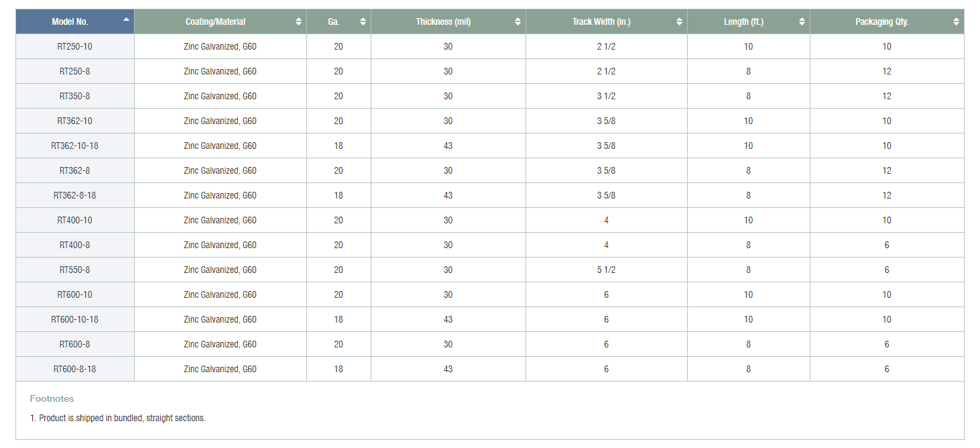Click RT550-8 model number cell
Image resolution: width=980 pixels, height=448 pixels.
74,270
